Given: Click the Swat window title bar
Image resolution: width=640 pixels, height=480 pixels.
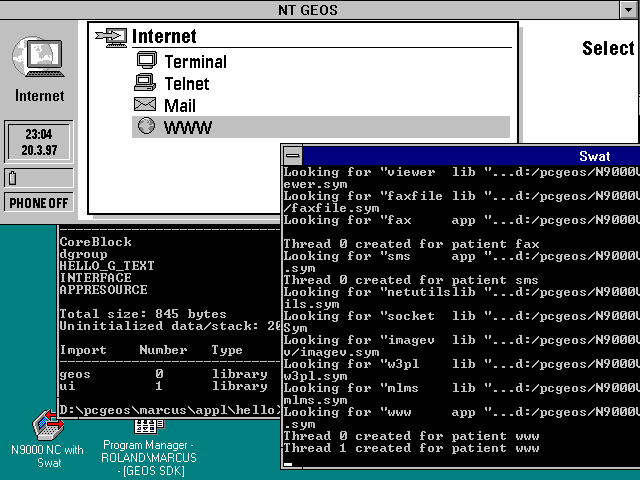Looking at the screenshot, I should [x=471, y=156].
